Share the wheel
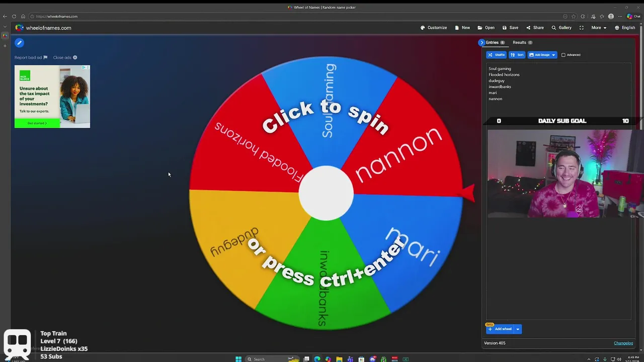644x362 pixels. [535, 28]
